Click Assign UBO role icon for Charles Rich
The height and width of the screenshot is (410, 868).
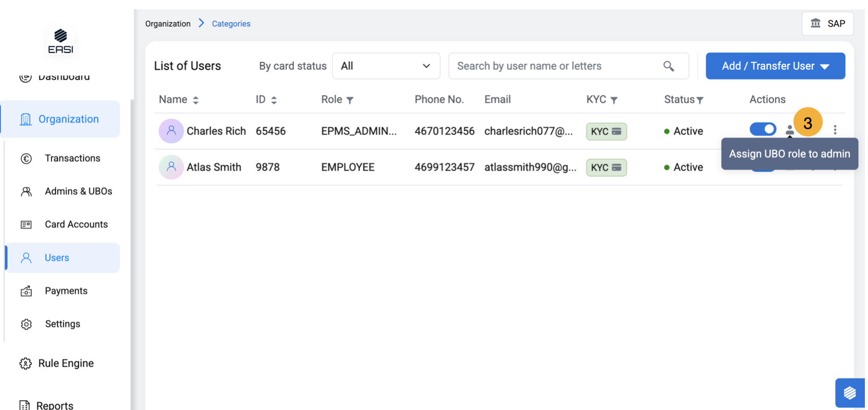click(789, 130)
